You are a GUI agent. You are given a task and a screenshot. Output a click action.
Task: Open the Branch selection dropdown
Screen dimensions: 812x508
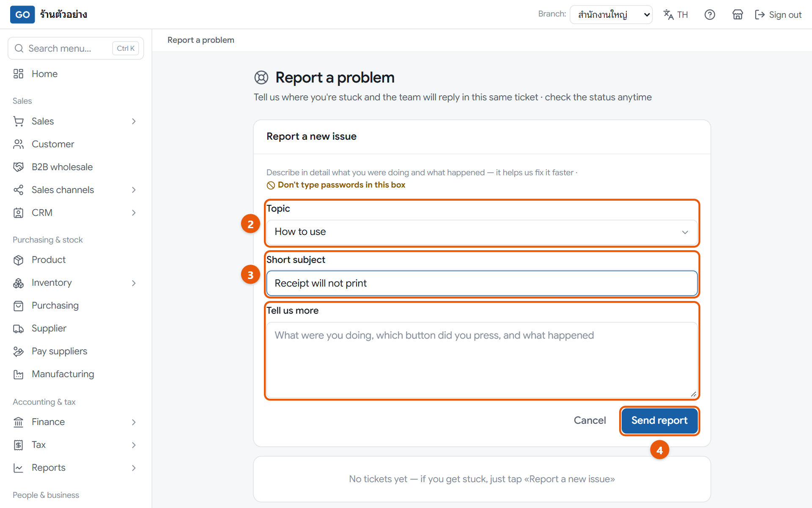611,15
